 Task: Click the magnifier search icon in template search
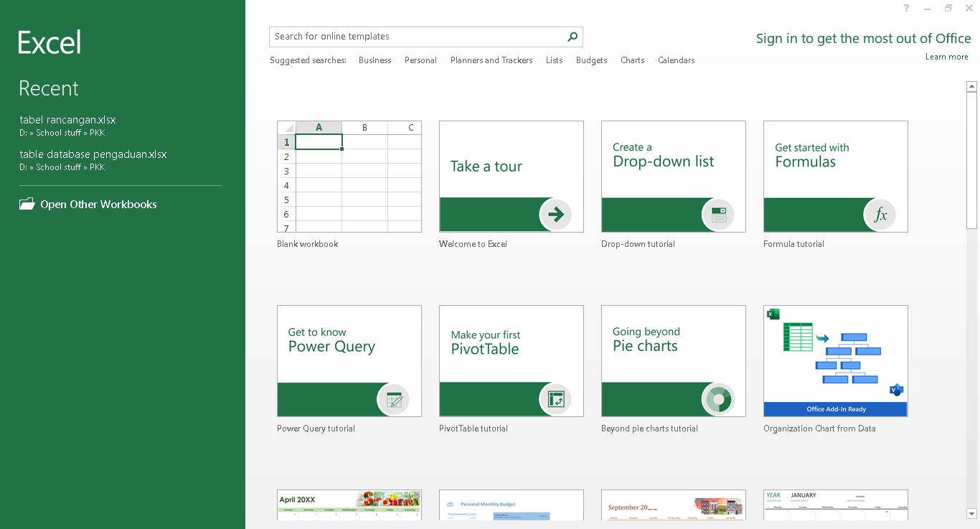pos(573,37)
